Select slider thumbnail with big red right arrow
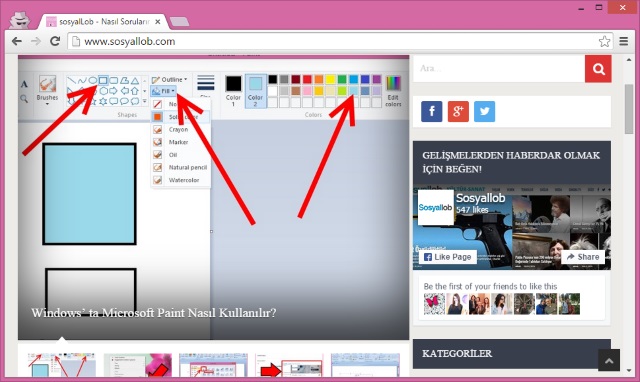640x382 pixels. click(x=289, y=365)
